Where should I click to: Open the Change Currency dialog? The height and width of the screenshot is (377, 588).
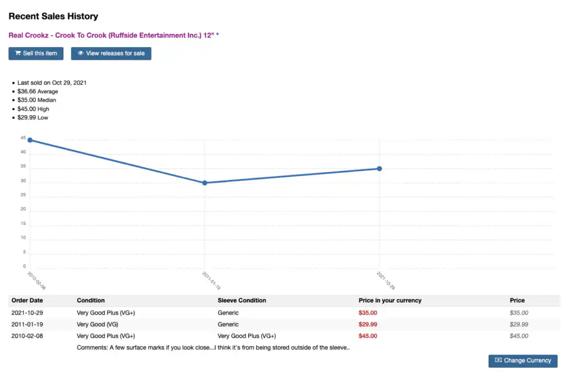coord(523,361)
